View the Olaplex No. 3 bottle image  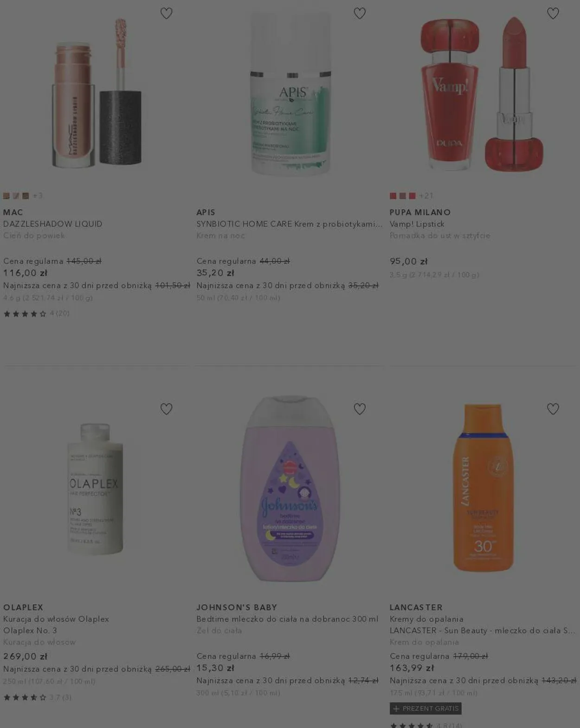point(96,489)
